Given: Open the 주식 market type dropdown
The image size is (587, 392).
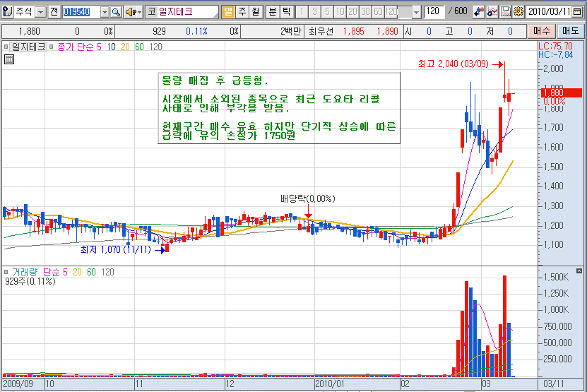Looking at the screenshot, I should point(40,12).
